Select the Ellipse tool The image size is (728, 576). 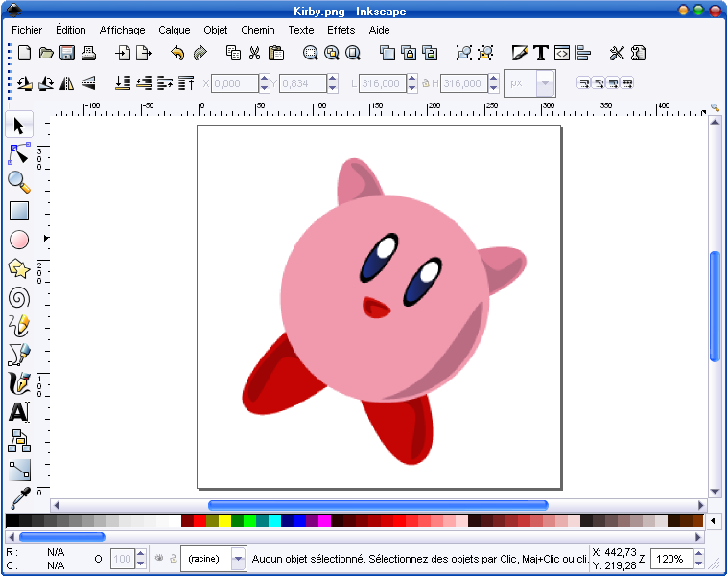point(19,240)
